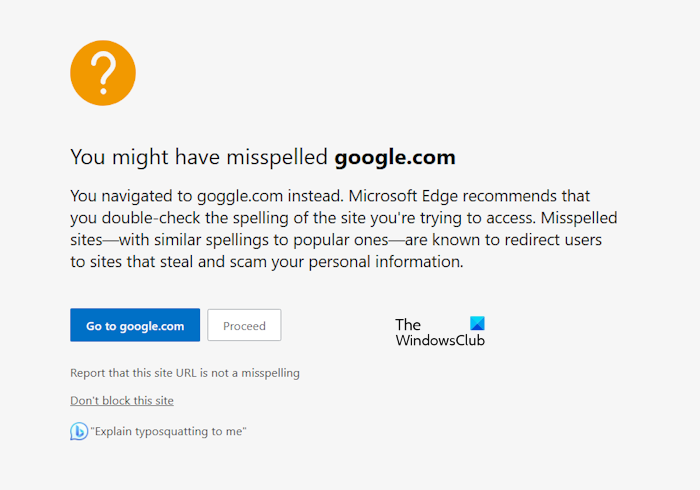
Task: Click the word goggle.com in the paragraph
Action: pos(233,194)
